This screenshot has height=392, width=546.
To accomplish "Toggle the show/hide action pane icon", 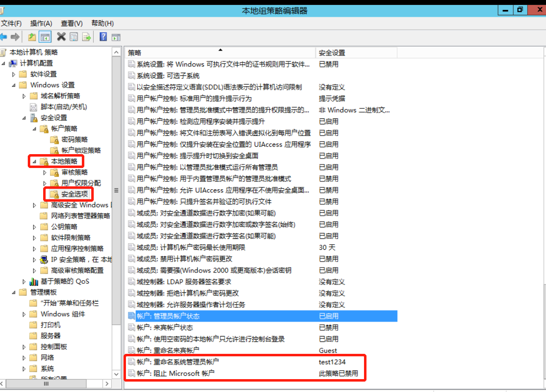I will [116, 37].
